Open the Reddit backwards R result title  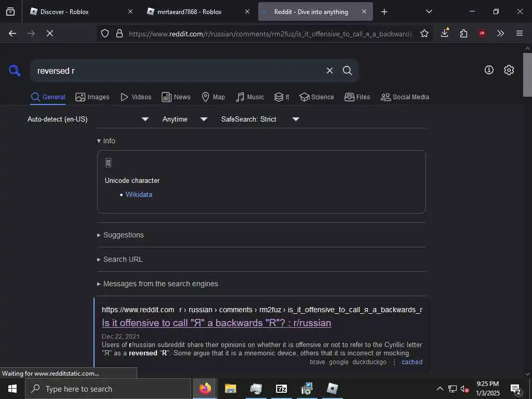(217, 323)
